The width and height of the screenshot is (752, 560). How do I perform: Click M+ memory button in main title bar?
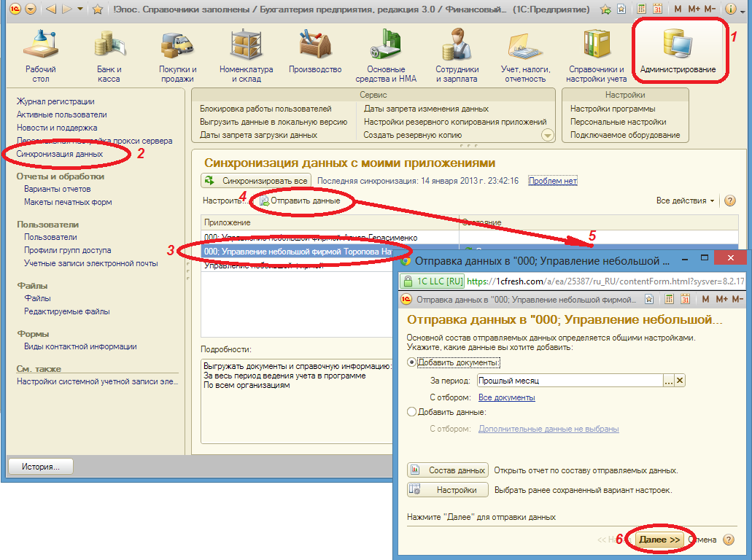(694, 9)
